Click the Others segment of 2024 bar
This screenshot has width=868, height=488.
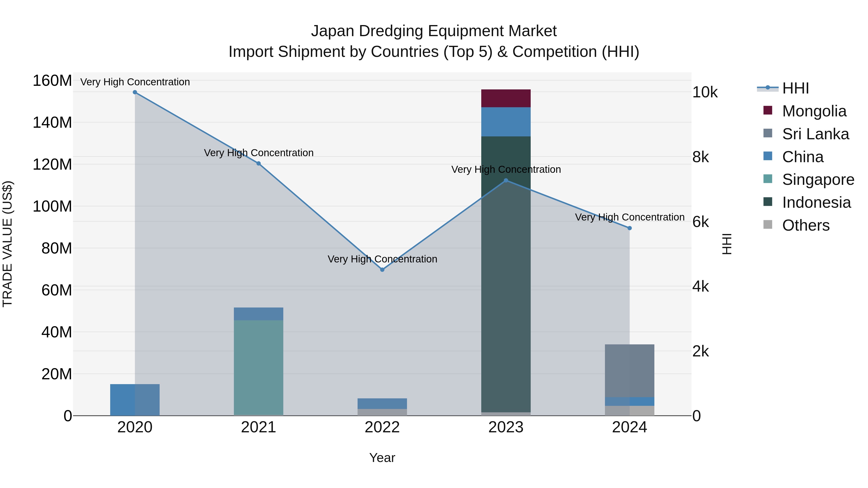630,411
